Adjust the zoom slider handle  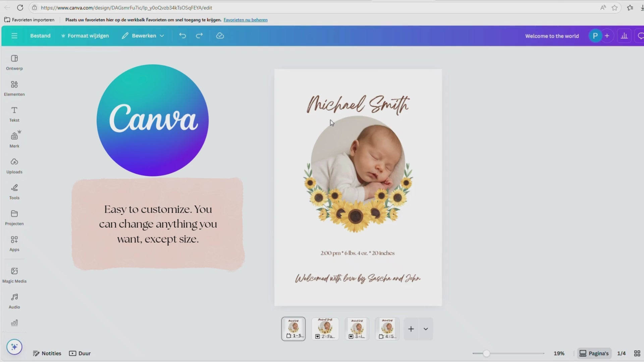coord(486,353)
